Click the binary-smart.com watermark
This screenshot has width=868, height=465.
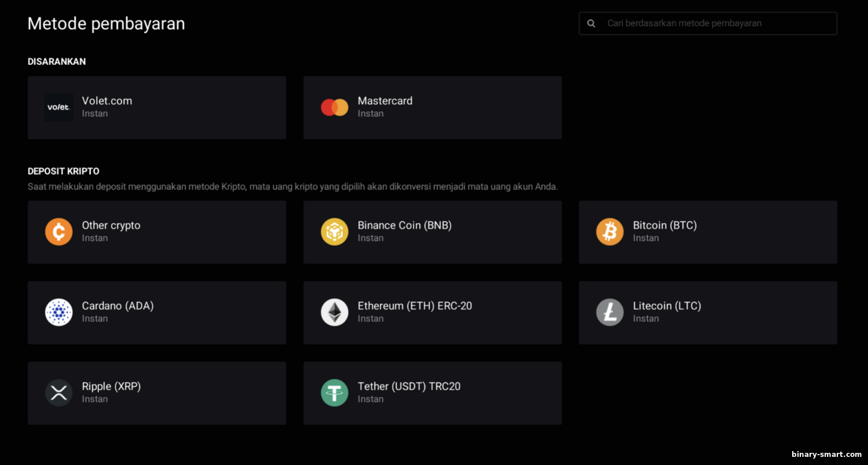(x=826, y=455)
